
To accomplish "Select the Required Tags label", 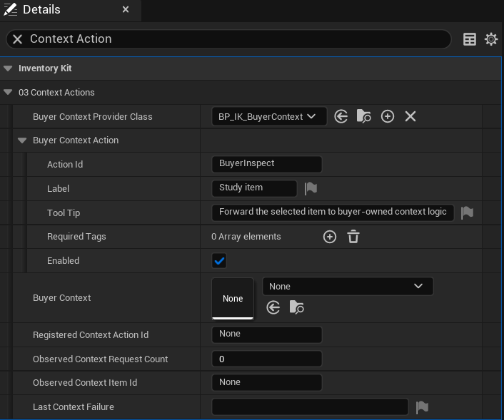I will [76, 237].
